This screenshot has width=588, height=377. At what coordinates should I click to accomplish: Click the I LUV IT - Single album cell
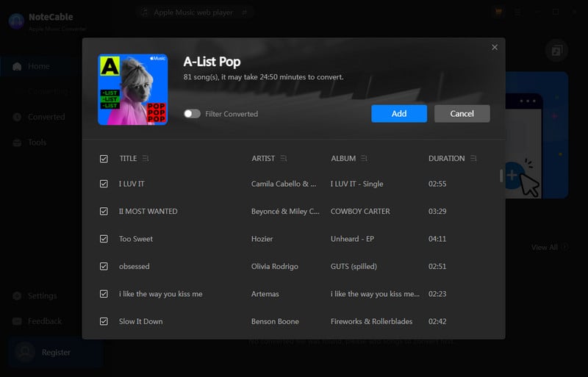356,184
